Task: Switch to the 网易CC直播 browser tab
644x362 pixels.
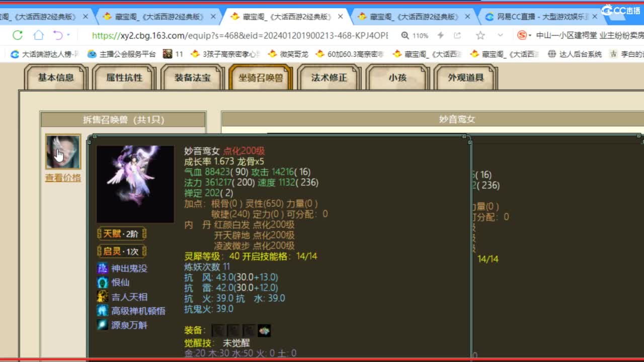Action: pyautogui.click(x=540, y=17)
